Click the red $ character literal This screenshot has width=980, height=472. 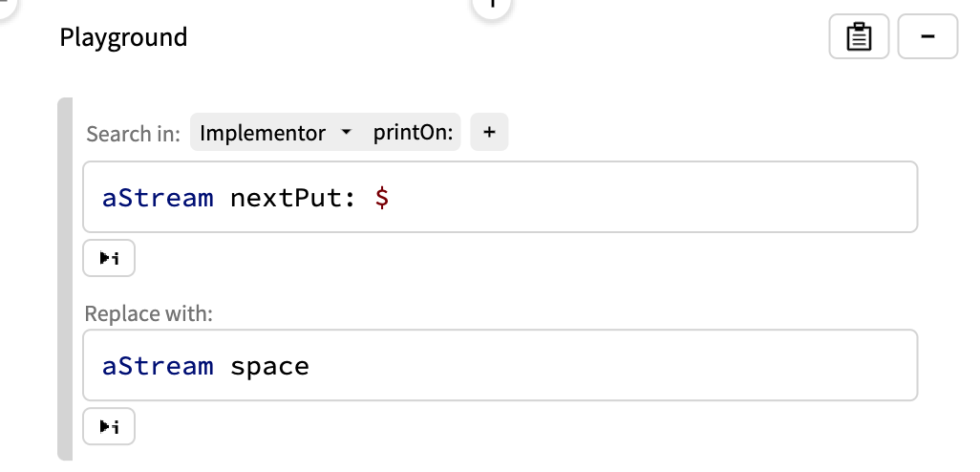(x=382, y=198)
